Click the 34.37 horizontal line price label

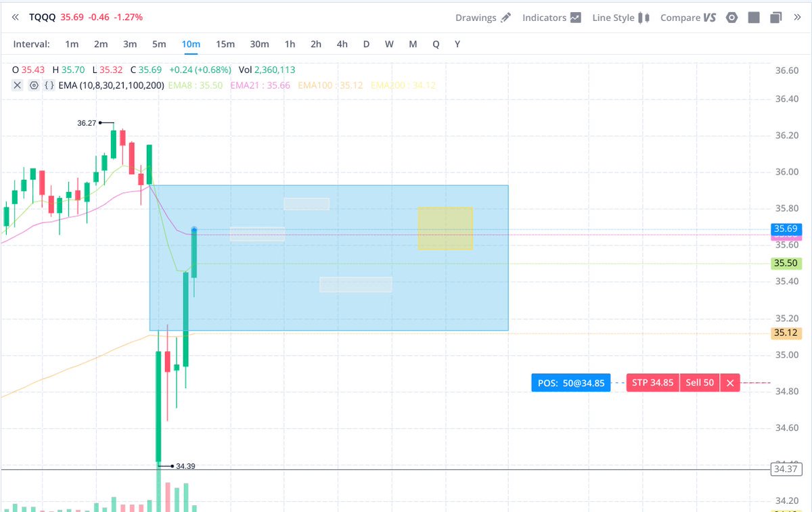coord(786,469)
